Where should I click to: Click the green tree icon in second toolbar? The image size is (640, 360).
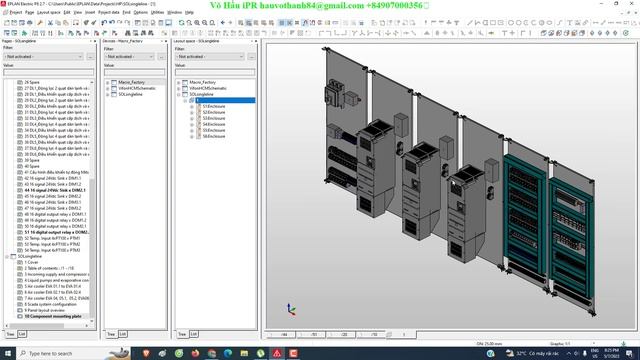tap(24, 33)
